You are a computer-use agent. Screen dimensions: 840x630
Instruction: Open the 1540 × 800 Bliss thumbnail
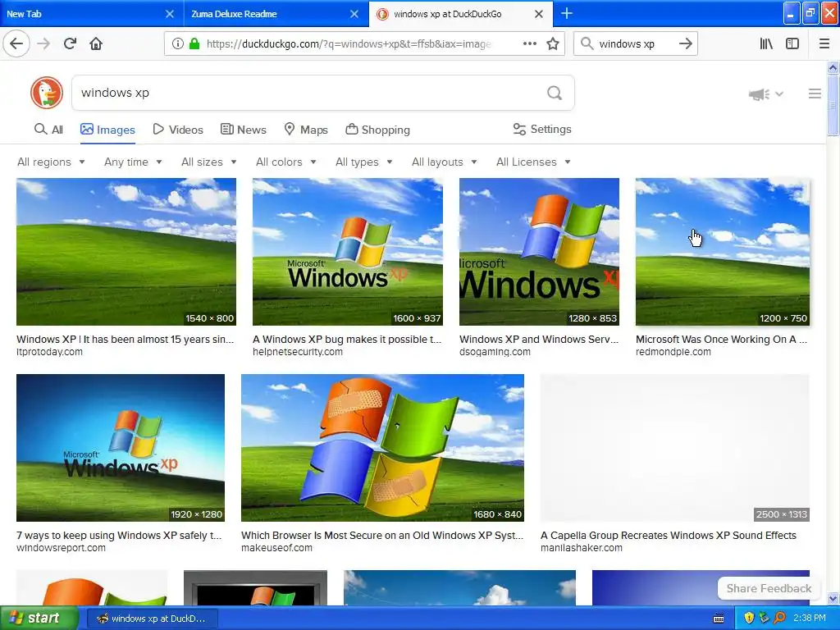click(126, 252)
